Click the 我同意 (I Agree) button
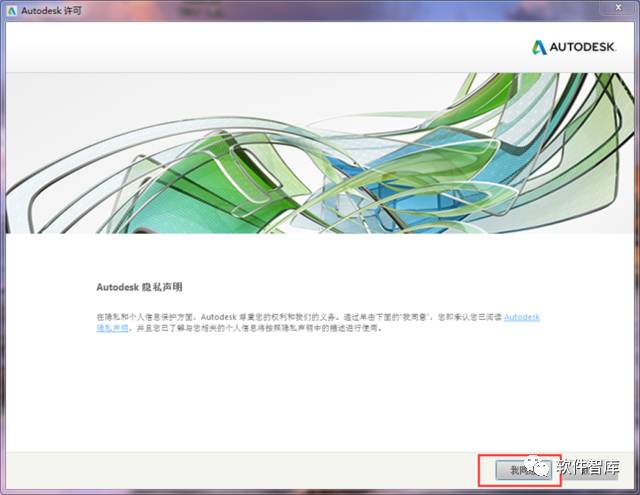The width and height of the screenshot is (640, 495). coord(523,470)
